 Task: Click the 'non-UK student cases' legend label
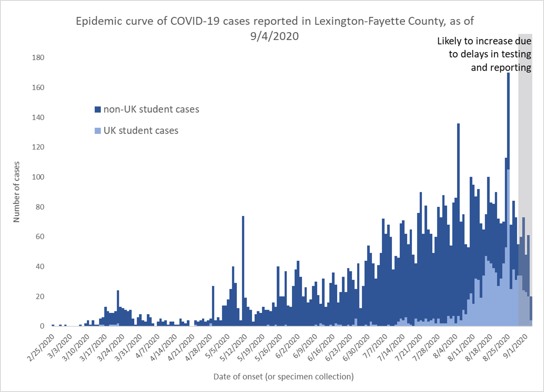pyautogui.click(x=151, y=110)
